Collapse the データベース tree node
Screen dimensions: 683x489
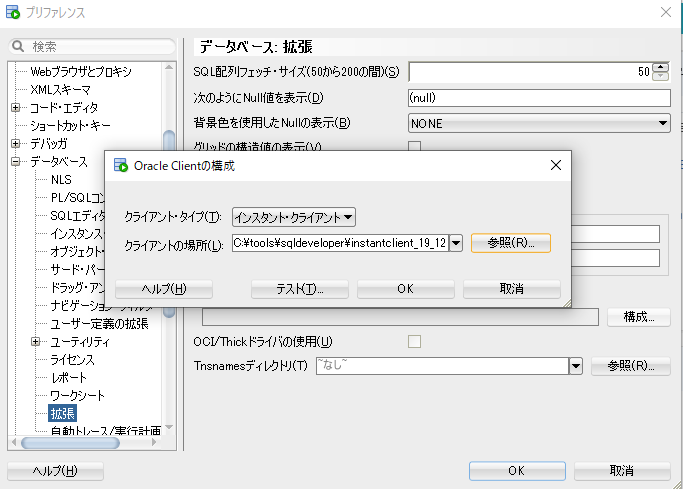coord(16,162)
